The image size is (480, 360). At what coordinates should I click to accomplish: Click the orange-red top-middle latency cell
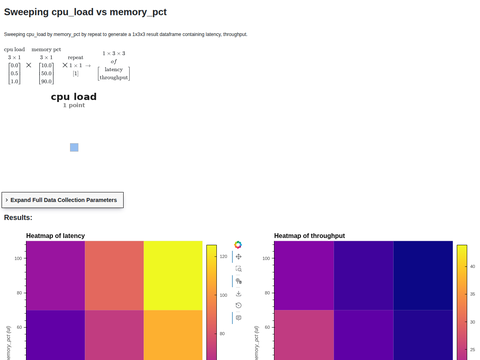click(x=114, y=275)
